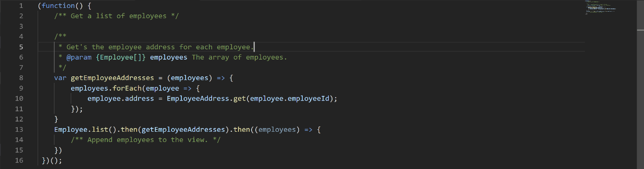This screenshot has width=644, height=169.
Task: Click line number 2 in the gutter
Action: [21, 16]
